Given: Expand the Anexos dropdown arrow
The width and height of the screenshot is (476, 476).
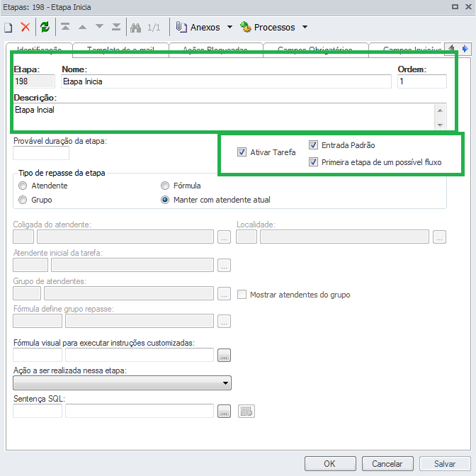Looking at the screenshot, I should point(229,27).
